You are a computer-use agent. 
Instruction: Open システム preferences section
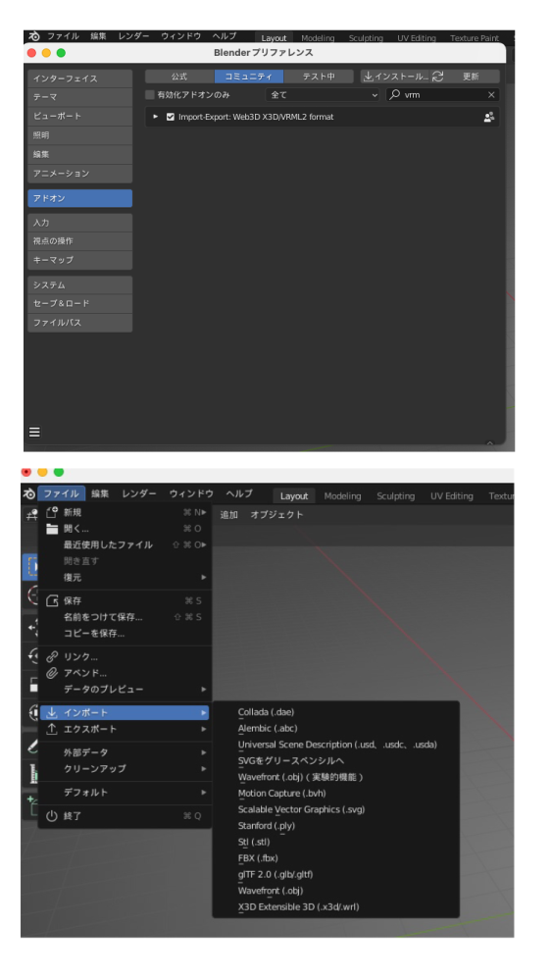click(80, 285)
